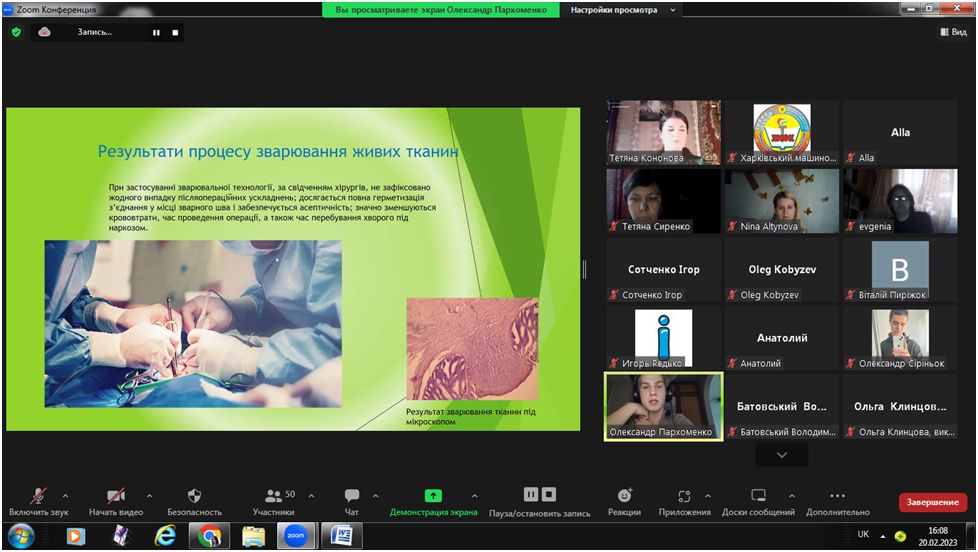Select Харківський машино... participant tile
The image size is (978, 552).
[782, 133]
